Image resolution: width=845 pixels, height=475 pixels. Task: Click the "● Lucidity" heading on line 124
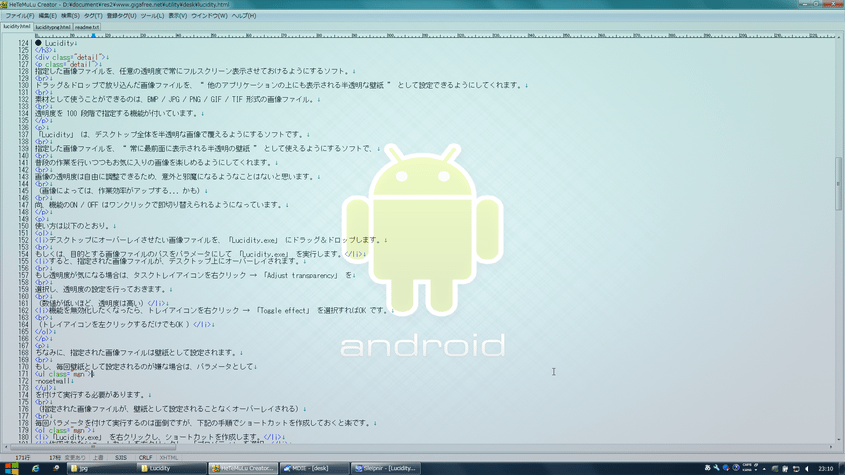(x=54, y=43)
